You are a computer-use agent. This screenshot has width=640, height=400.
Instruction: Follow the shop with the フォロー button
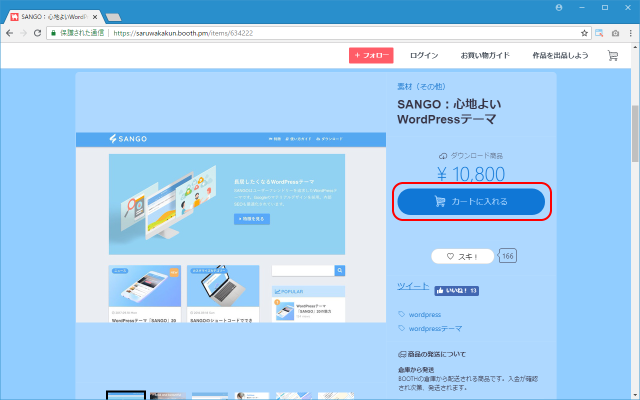(x=371, y=56)
